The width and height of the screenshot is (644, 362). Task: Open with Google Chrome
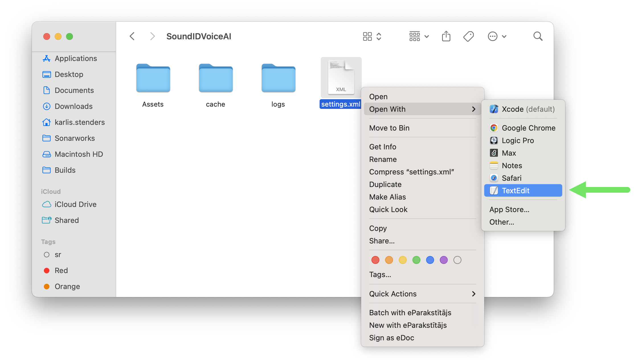[x=523, y=128]
